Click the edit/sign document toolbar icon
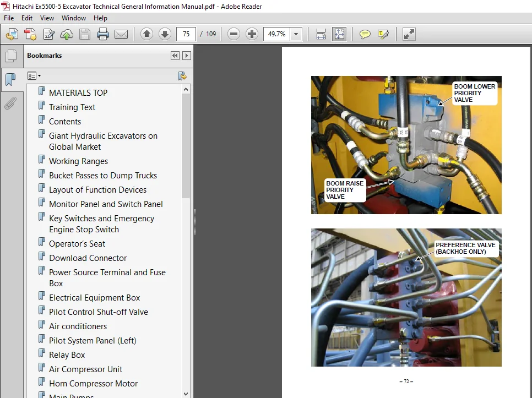Viewport: 532px width, 398px height. pos(49,34)
